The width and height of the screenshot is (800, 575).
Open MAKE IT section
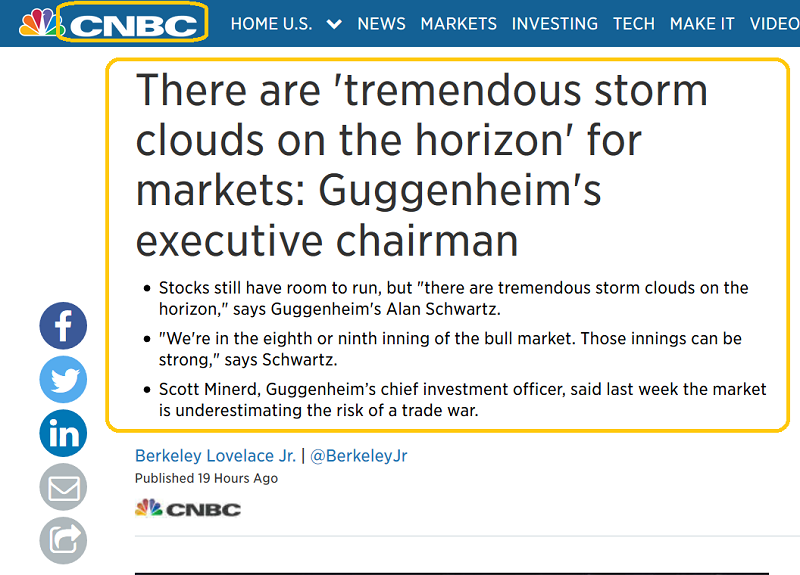point(702,24)
